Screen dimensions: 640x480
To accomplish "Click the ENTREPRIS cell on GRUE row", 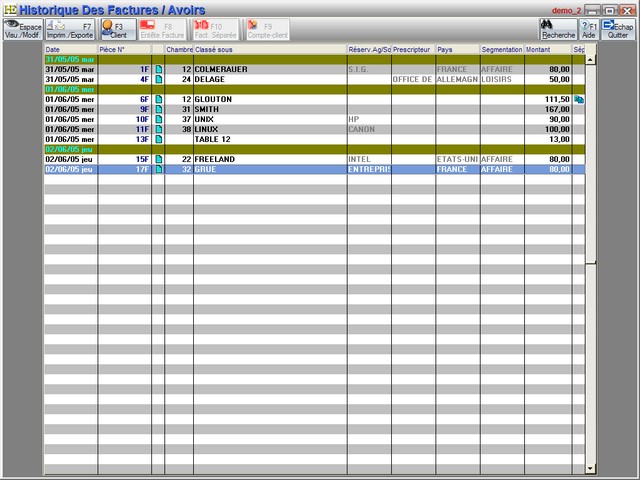I will (369, 169).
